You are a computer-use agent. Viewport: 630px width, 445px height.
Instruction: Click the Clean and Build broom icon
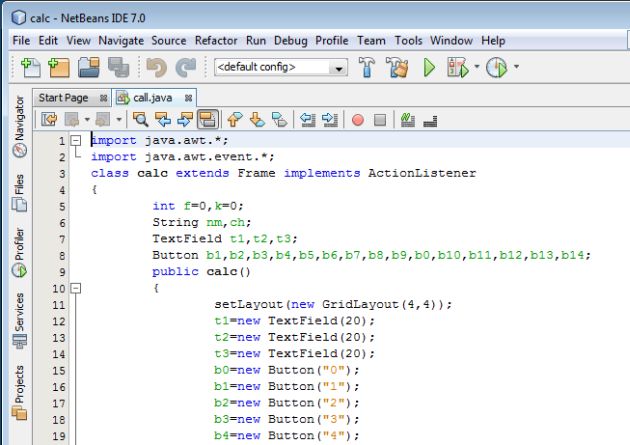point(397,67)
